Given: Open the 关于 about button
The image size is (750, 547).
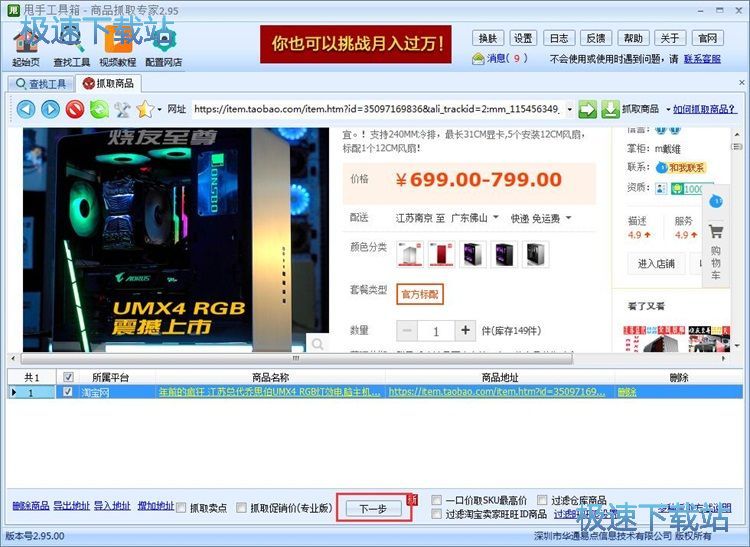Looking at the screenshot, I should (x=670, y=38).
